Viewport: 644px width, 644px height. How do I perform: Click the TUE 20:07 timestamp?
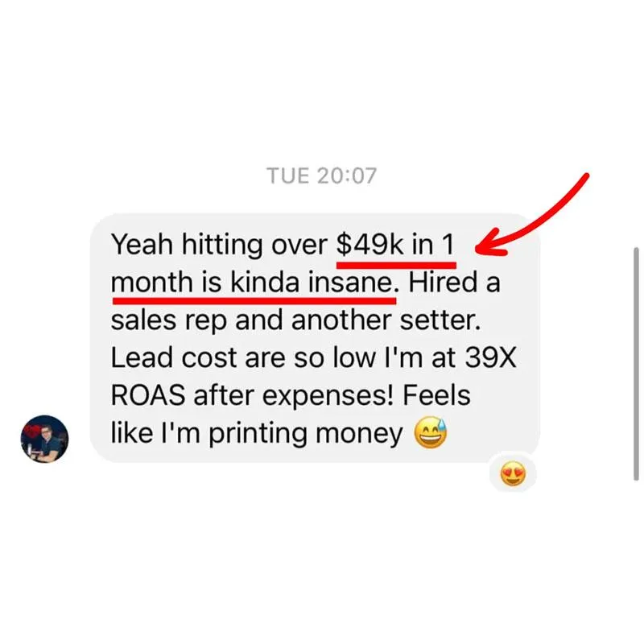[x=321, y=175]
